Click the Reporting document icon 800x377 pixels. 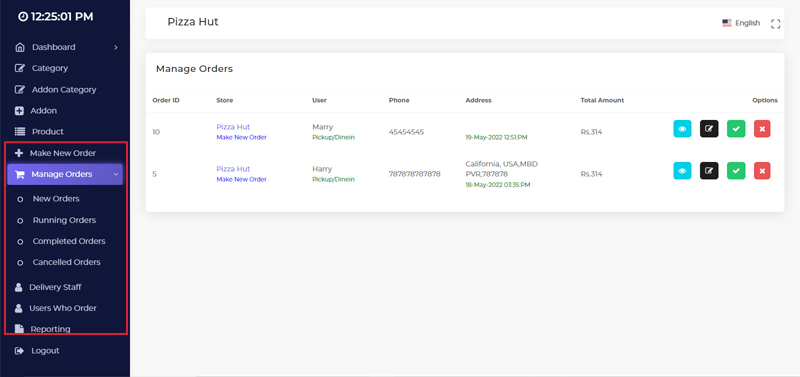pyautogui.click(x=19, y=329)
